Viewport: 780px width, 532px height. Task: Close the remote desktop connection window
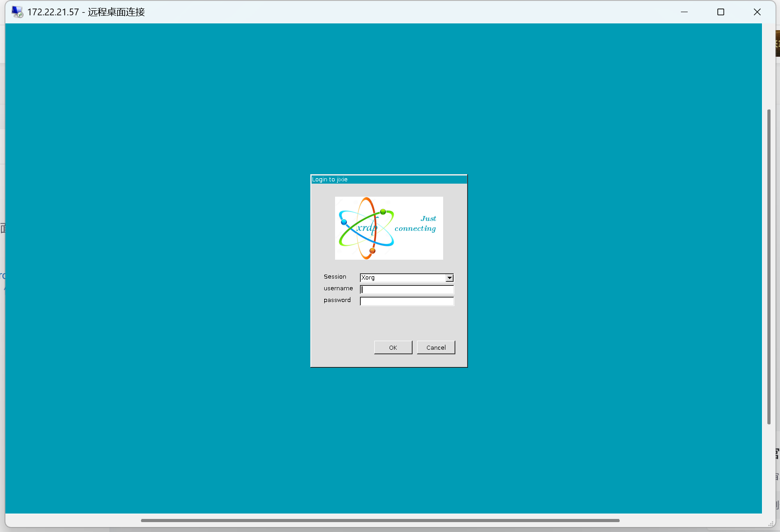tap(757, 12)
